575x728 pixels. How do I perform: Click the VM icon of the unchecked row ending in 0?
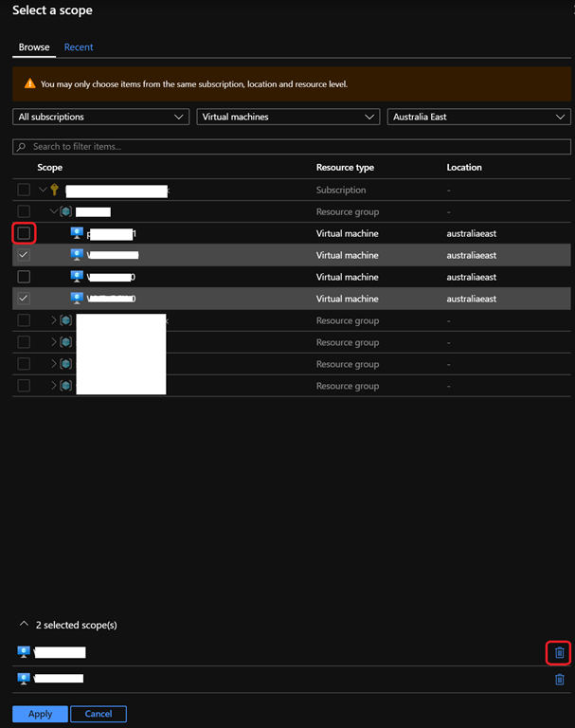tap(77, 277)
